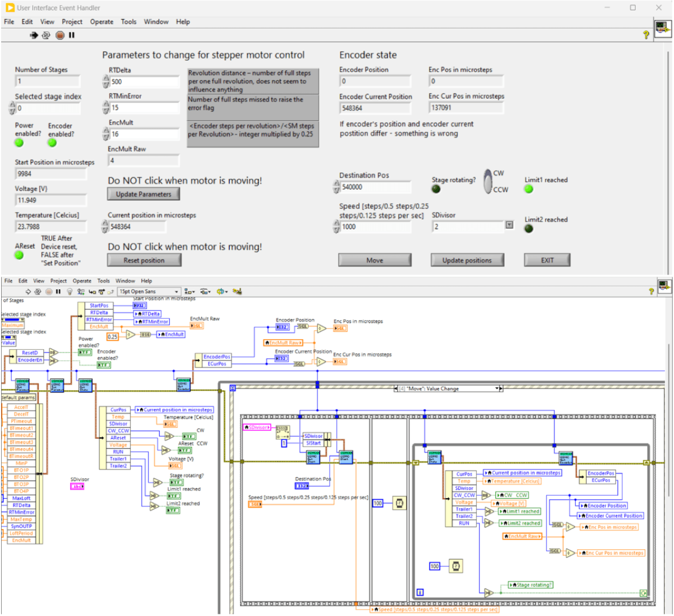
Task: Click the Pause button on the front panel toolbar
Action: (x=71, y=35)
